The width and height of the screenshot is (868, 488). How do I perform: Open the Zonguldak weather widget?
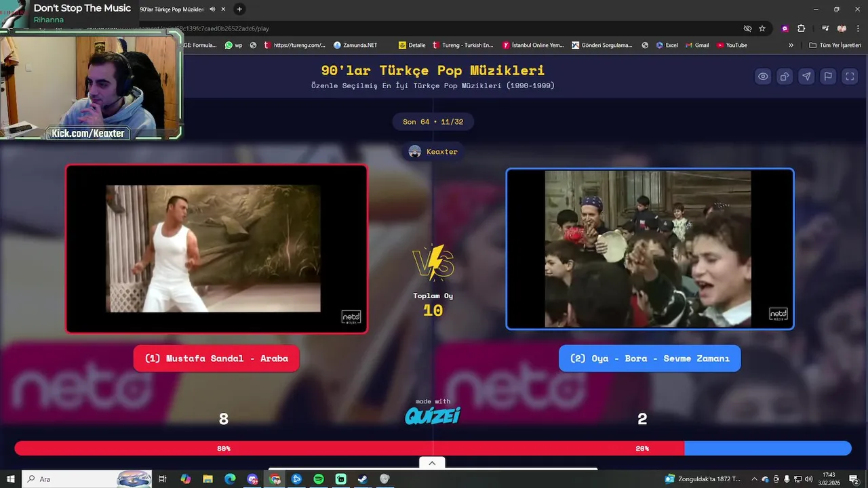pyautogui.click(x=703, y=479)
